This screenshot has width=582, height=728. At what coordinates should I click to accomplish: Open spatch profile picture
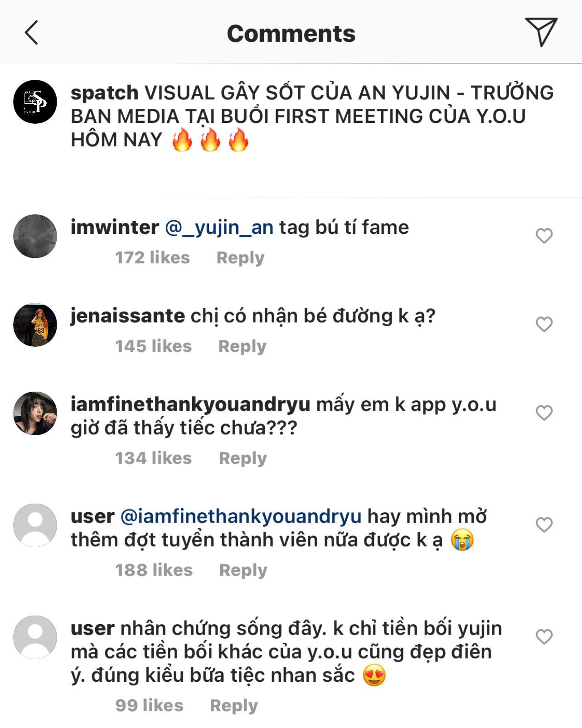(35, 102)
